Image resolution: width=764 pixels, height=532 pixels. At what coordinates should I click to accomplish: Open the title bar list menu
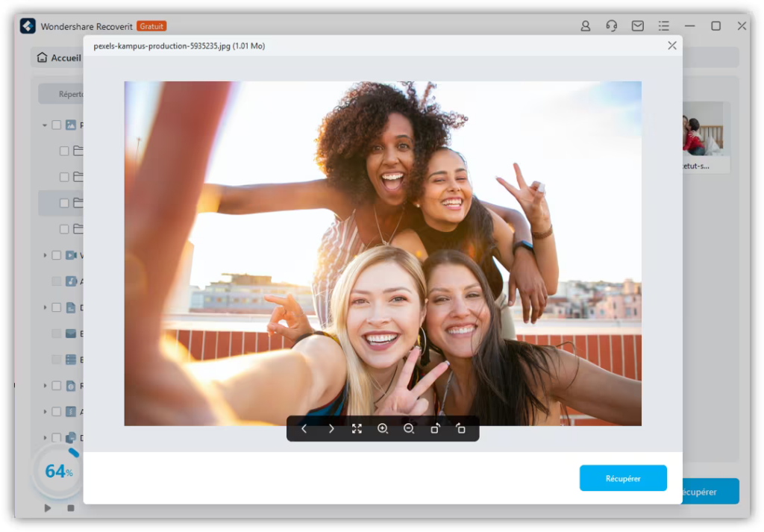click(x=664, y=26)
